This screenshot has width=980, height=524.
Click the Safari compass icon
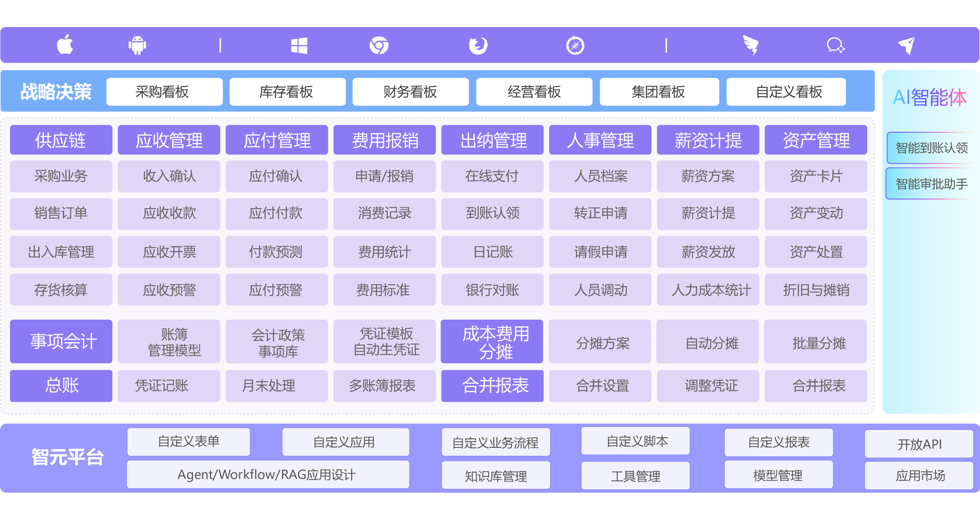(575, 45)
